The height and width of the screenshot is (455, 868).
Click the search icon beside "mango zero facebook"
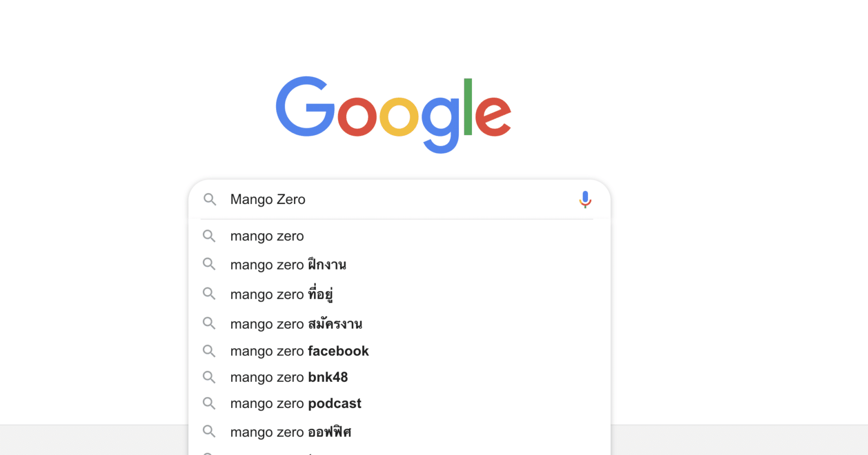coord(209,351)
